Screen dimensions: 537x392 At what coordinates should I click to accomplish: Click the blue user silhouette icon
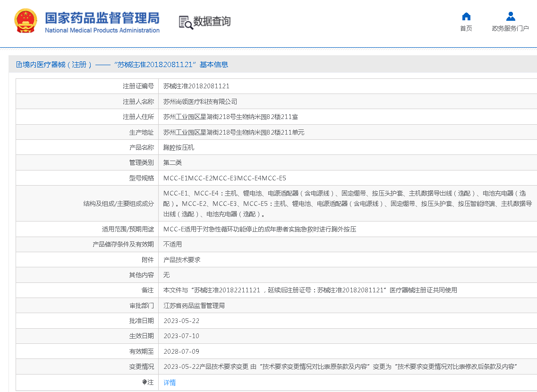[511, 16]
